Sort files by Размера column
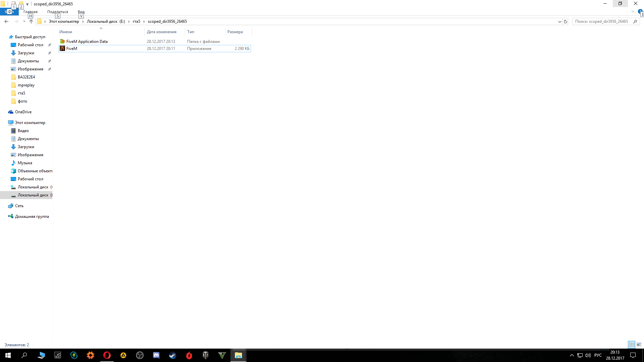Screen dimensions: 644x362 point(235,32)
